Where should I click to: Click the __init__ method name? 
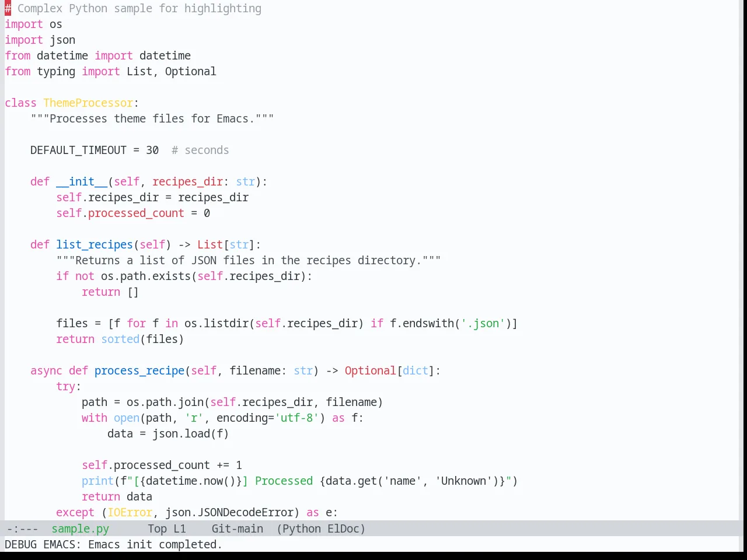pyautogui.click(x=82, y=181)
